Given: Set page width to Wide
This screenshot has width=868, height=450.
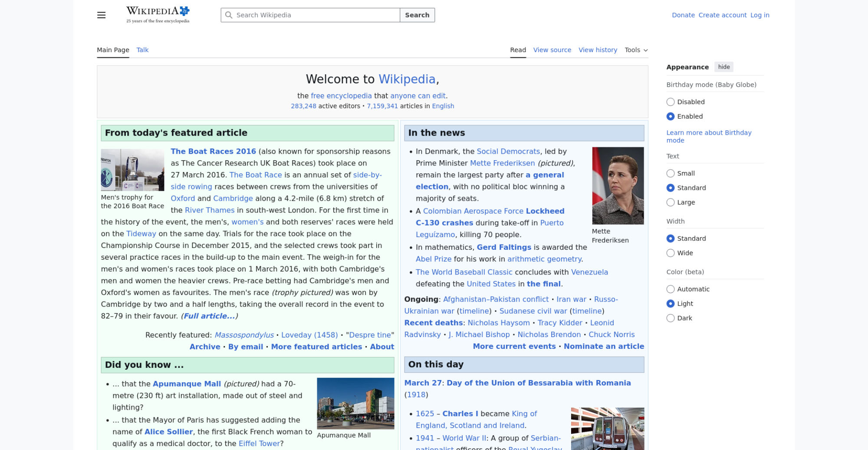Looking at the screenshot, I should pyautogui.click(x=671, y=253).
